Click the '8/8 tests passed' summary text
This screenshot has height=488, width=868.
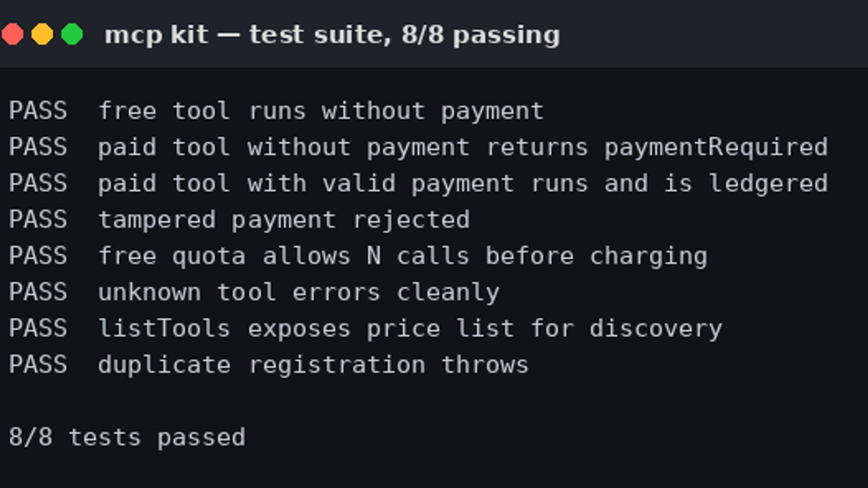tap(127, 438)
